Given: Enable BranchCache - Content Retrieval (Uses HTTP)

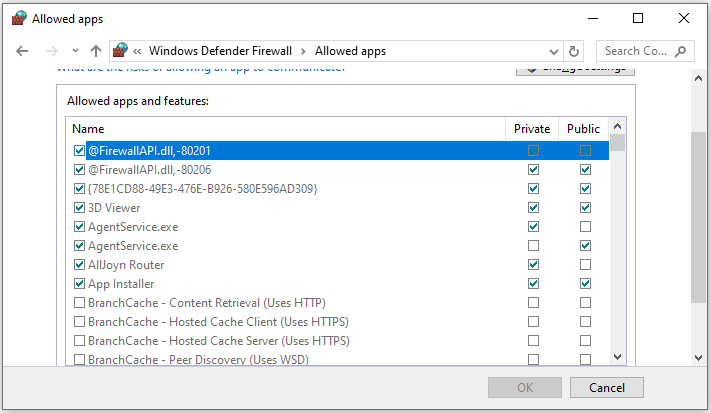Looking at the screenshot, I should pyautogui.click(x=79, y=302).
